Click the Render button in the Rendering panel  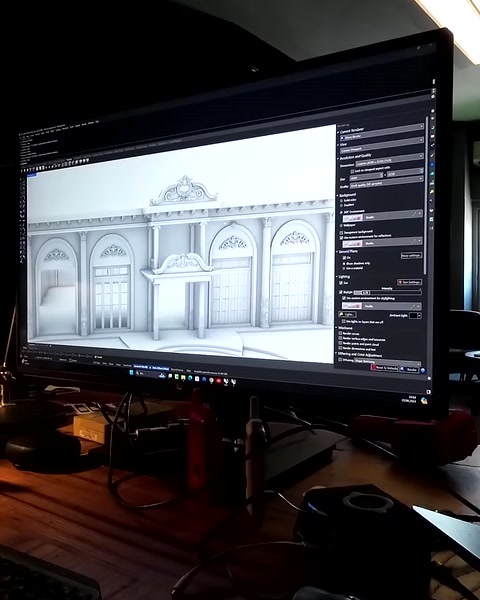point(409,370)
